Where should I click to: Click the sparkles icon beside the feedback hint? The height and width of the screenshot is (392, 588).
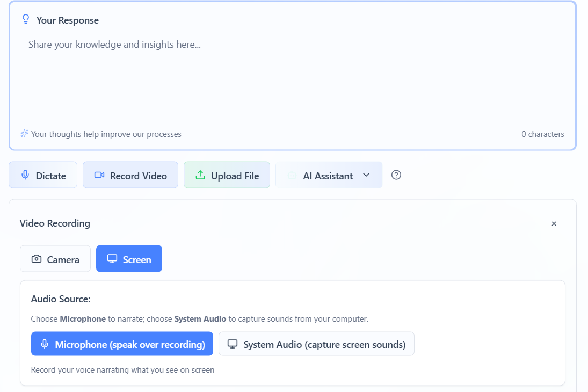24,133
